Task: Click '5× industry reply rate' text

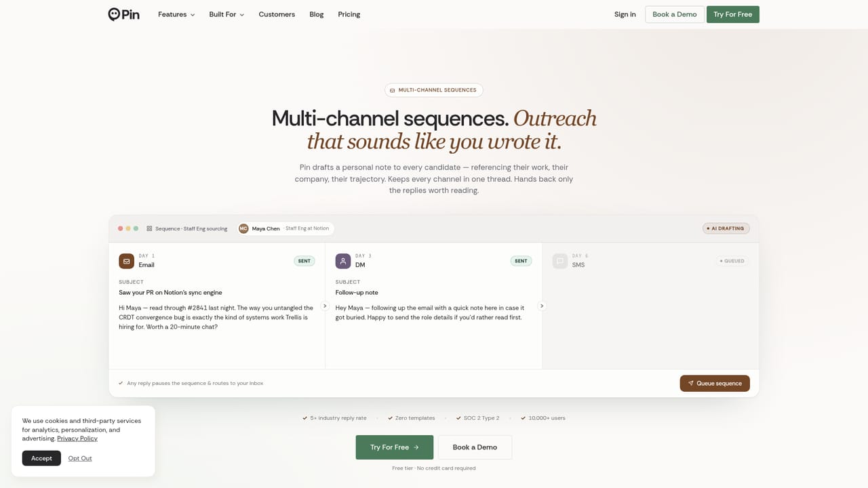Action: [x=338, y=418]
